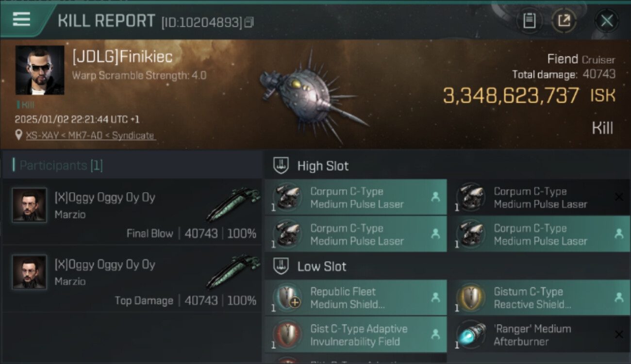View Finikiec's pilot portrait
Image resolution: width=631 pixels, height=364 pixels.
pos(40,70)
